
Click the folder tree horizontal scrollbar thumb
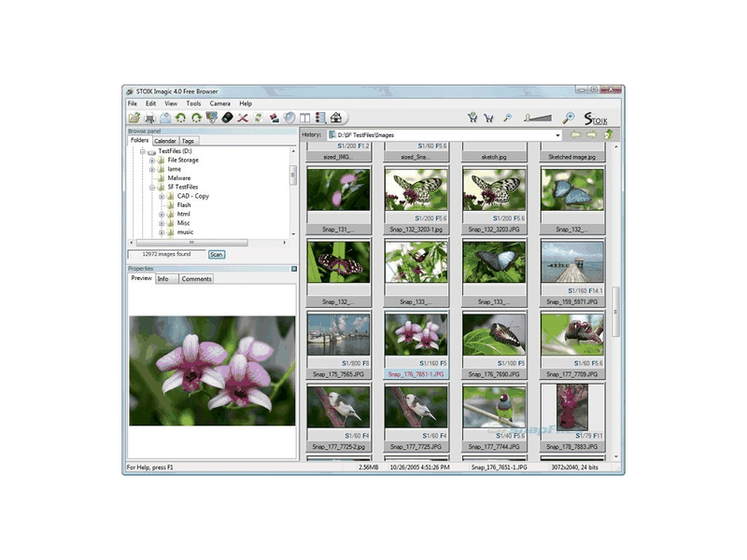click(192, 243)
